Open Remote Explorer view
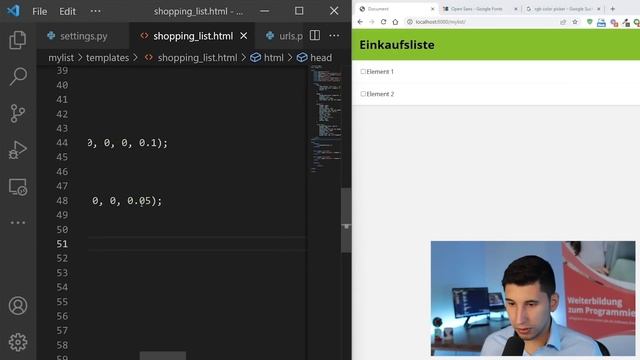This screenshot has height=360, width=640. [x=18, y=187]
